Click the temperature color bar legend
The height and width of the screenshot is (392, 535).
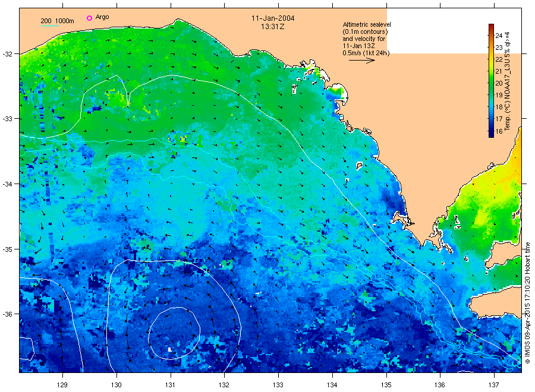click(491, 81)
